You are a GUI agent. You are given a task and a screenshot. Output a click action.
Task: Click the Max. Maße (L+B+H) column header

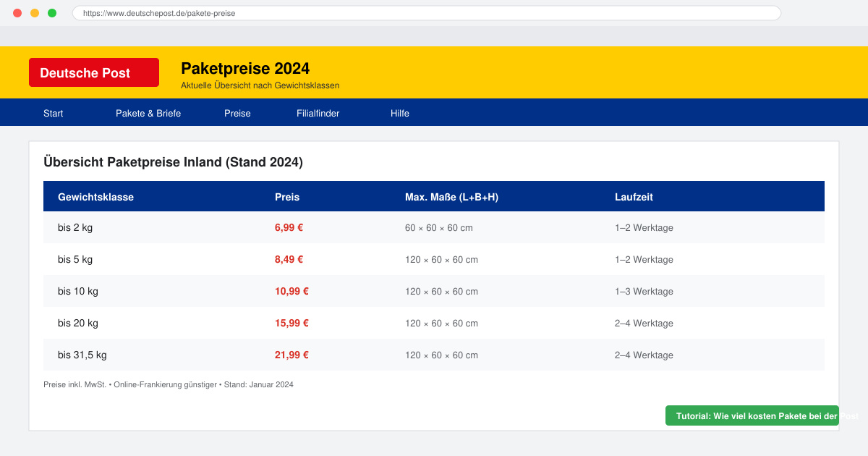pos(451,197)
